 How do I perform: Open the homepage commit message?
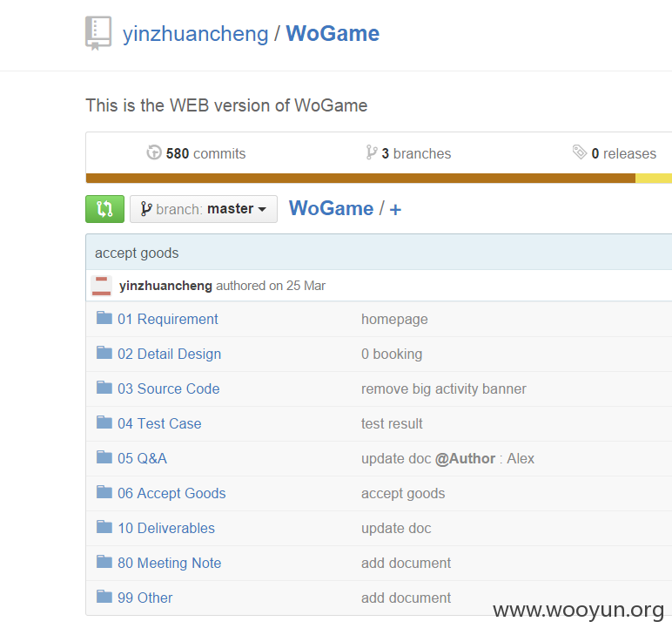coord(394,320)
